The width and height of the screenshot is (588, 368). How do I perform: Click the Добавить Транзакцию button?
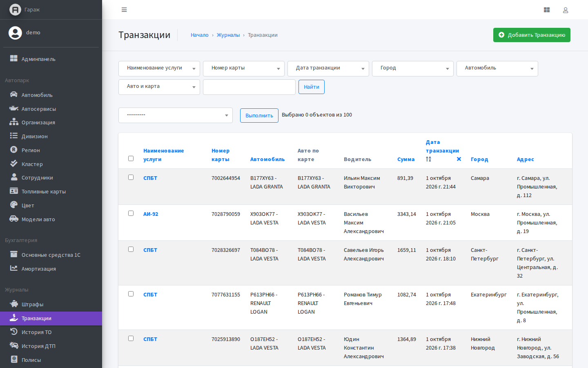pos(532,35)
